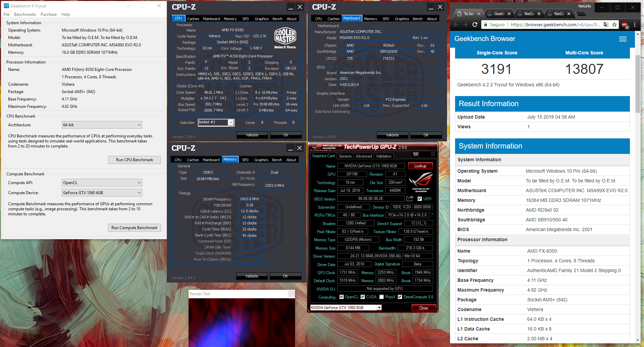644x347 pixels.
Task: Open Bench tab in CPU-Z Memory window
Action: (277, 160)
